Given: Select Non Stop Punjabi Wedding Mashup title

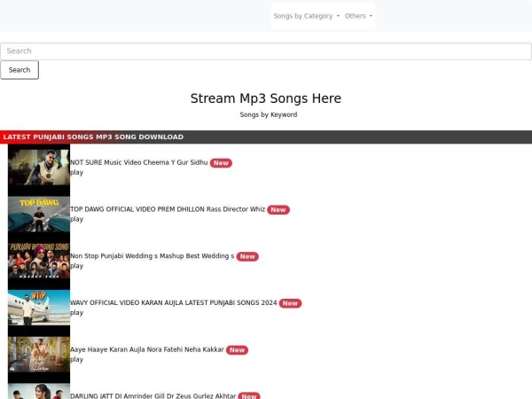Looking at the screenshot, I should pos(152,256).
